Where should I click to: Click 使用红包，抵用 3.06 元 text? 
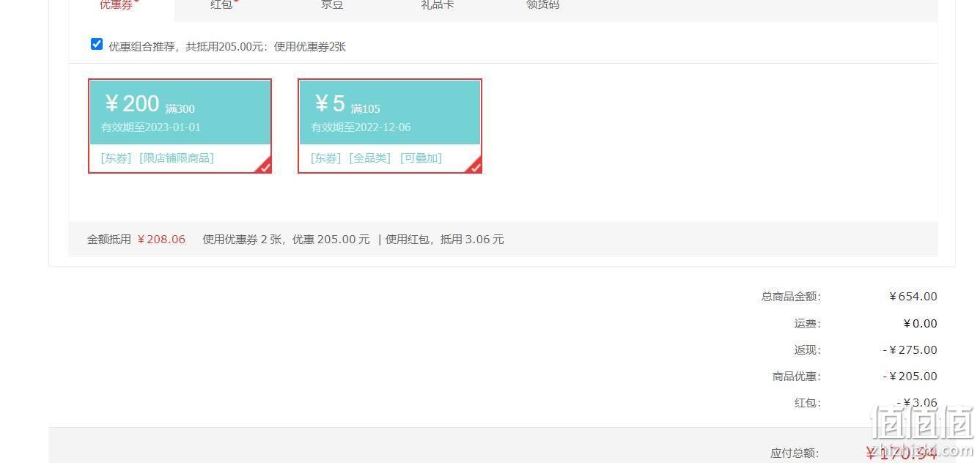tap(445, 240)
